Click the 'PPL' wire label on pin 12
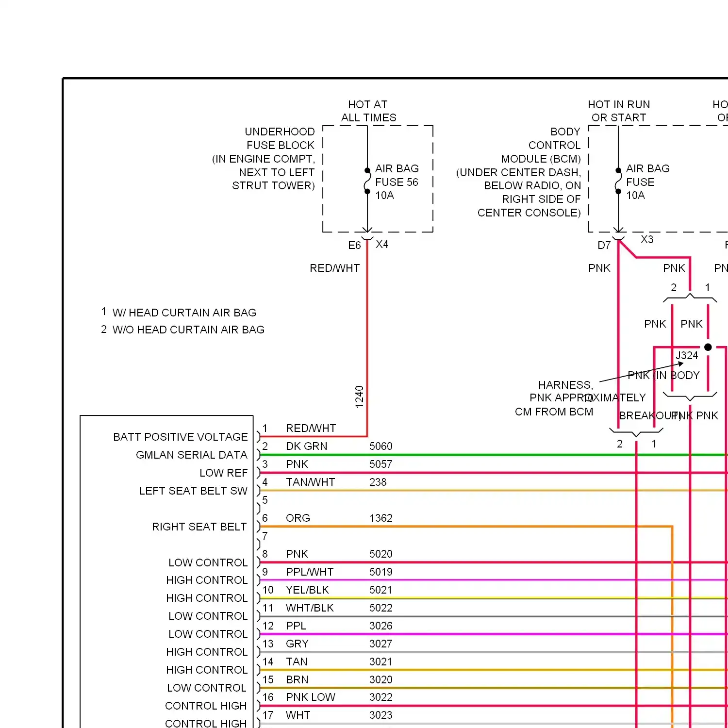This screenshot has width=728, height=728. tap(296, 626)
